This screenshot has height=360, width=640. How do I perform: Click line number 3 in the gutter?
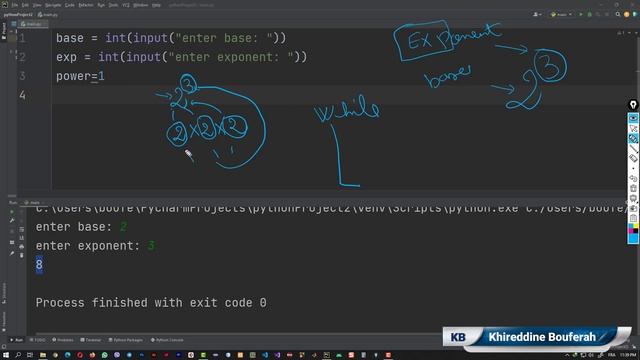click(x=22, y=76)
